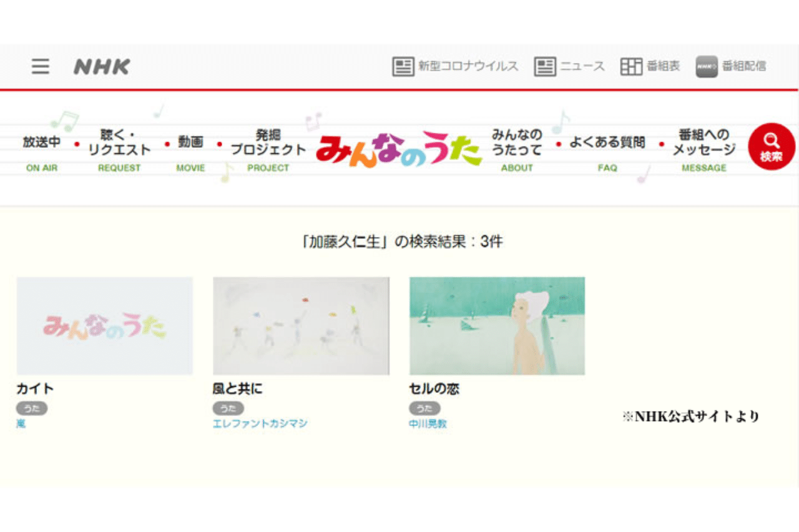
Task: Open the セルの恋 thumbnail image
Action: pos(497,324)
